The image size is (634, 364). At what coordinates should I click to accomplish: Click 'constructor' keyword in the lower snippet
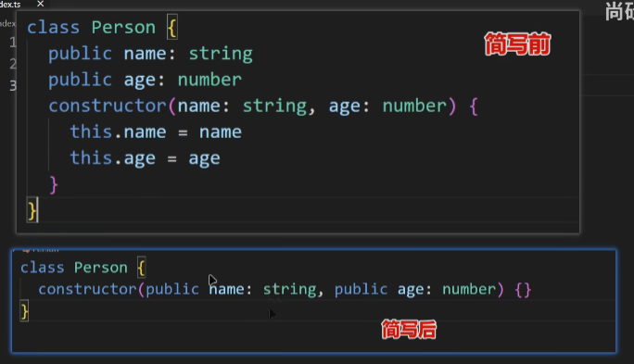[x=88, y=289]
